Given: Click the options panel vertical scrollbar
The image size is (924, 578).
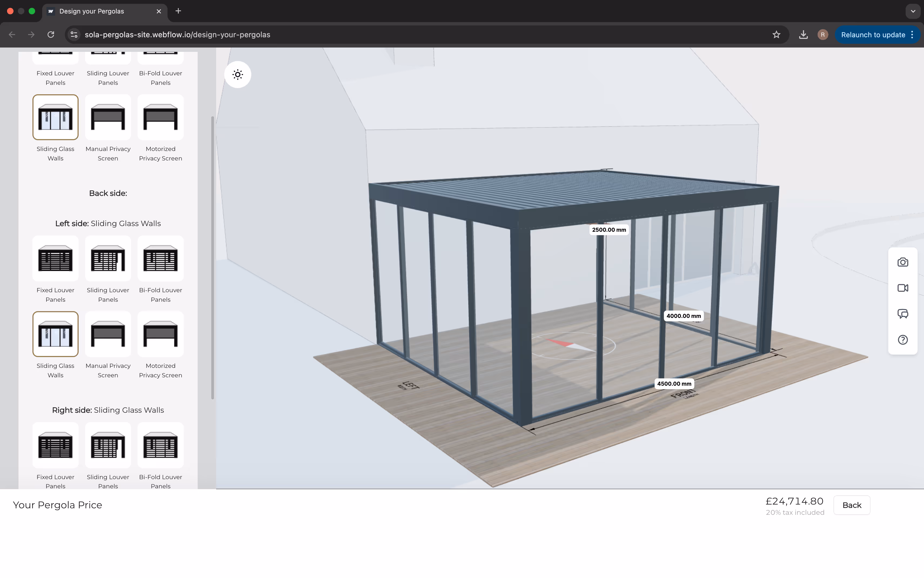Looking at the screenshot, I should click(x=213, y=258).
